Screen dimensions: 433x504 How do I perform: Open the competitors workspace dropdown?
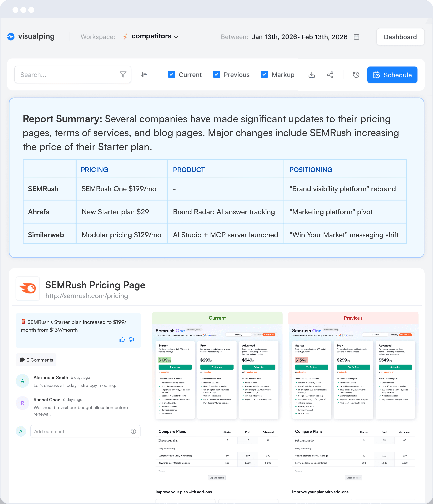pos(155,36)
